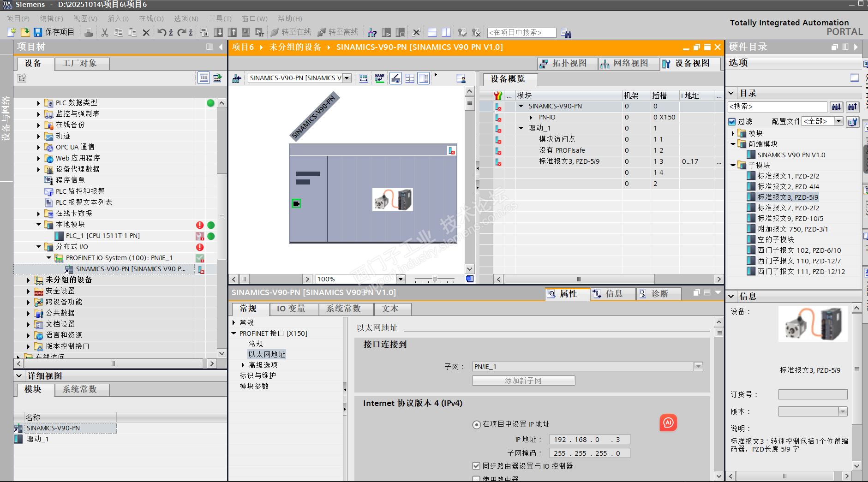
Task: Click the go to network view icon
Action: [236, 78]
